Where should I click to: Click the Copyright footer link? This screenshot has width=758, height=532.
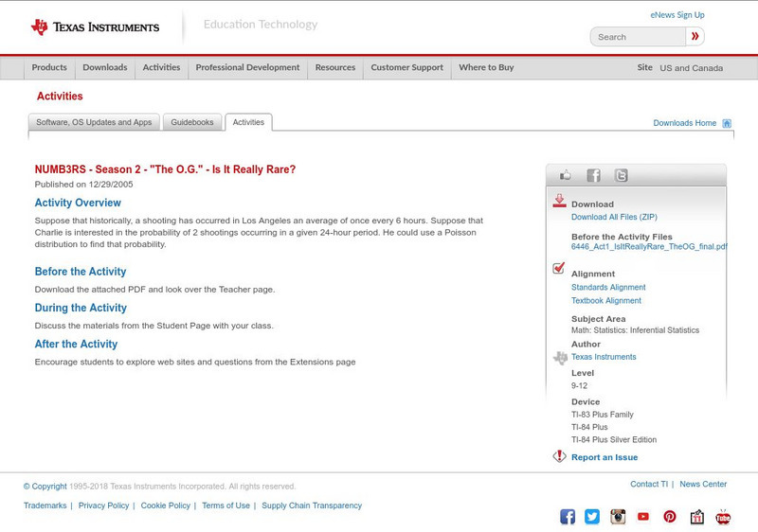point(45,487)
